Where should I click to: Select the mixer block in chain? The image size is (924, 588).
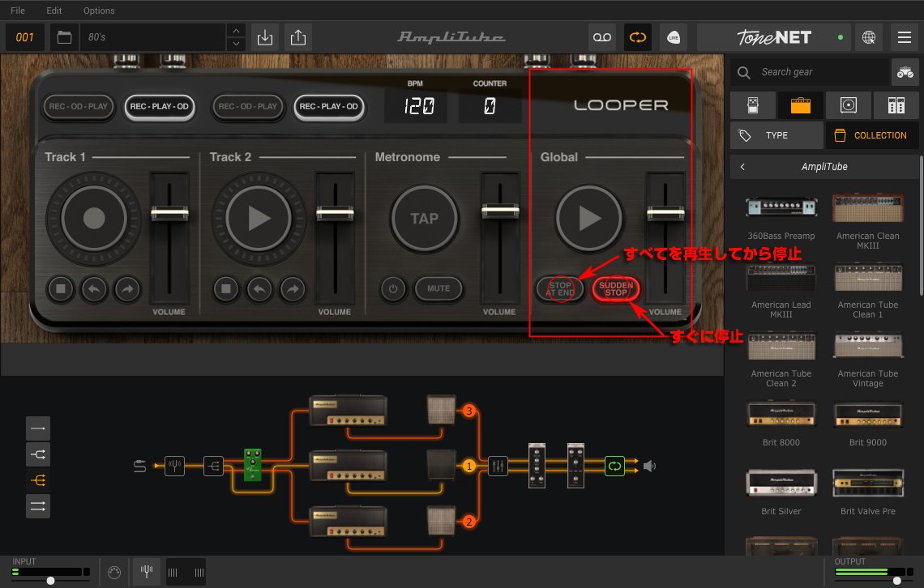498,467
